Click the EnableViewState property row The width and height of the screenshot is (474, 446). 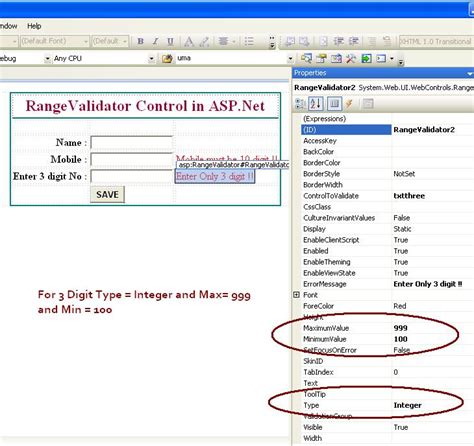(x=387, y=273)
